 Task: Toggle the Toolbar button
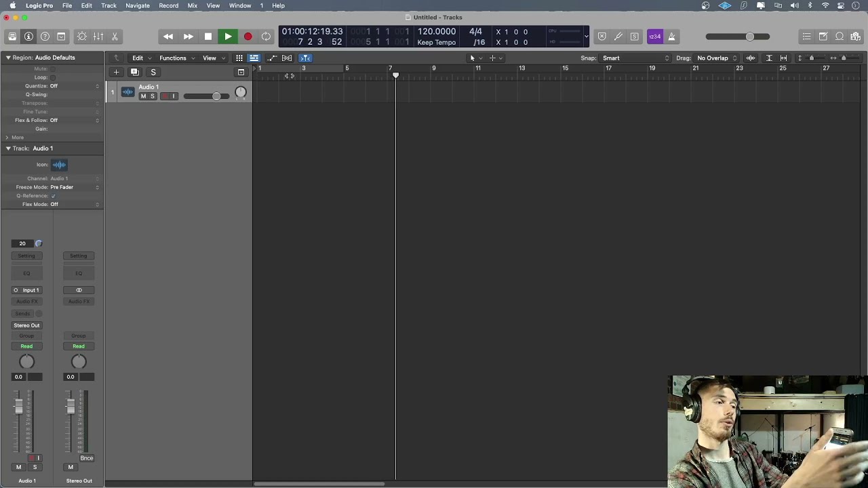pos(61,37)
